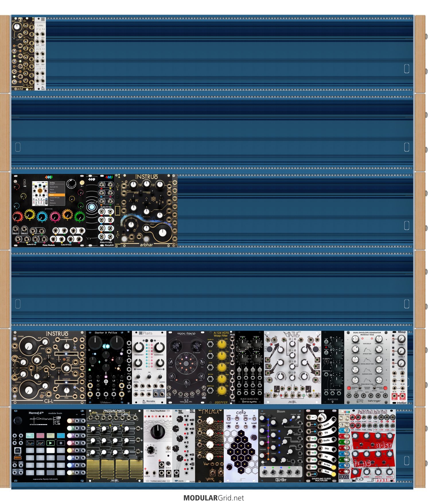Push the left red Manual Gate button

coord(349,388)
